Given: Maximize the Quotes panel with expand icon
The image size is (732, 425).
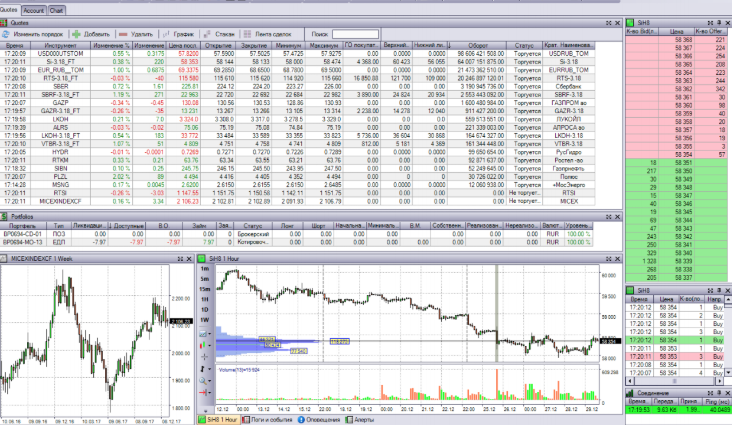Looking at the screenshot, I should 609,22.
